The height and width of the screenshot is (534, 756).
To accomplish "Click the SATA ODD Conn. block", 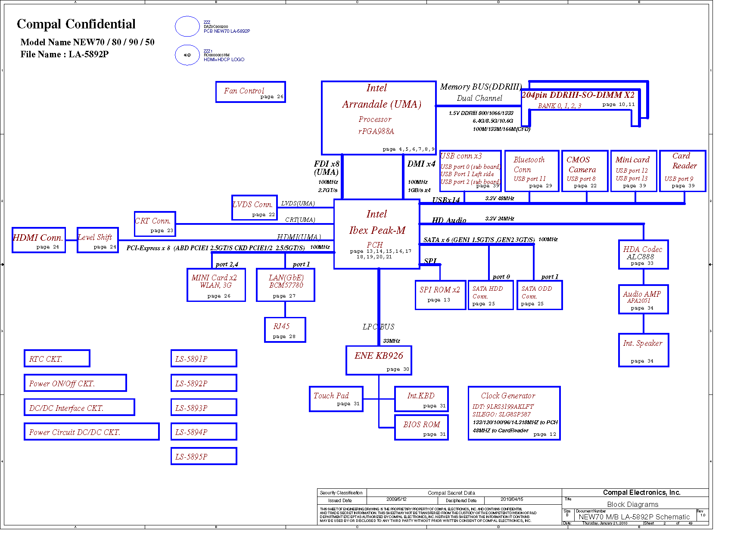I will (539, 295).
